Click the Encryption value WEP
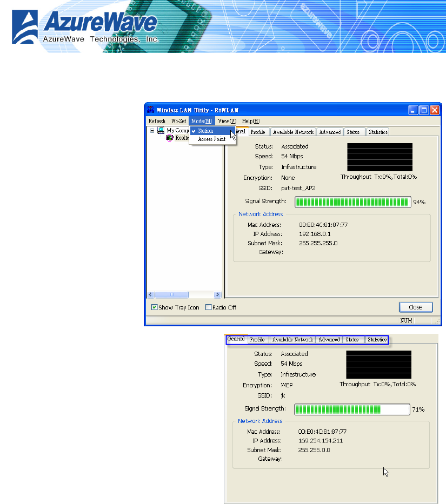Image resolution: width=446 pixels, height=504 pixels. coord(287,385)
